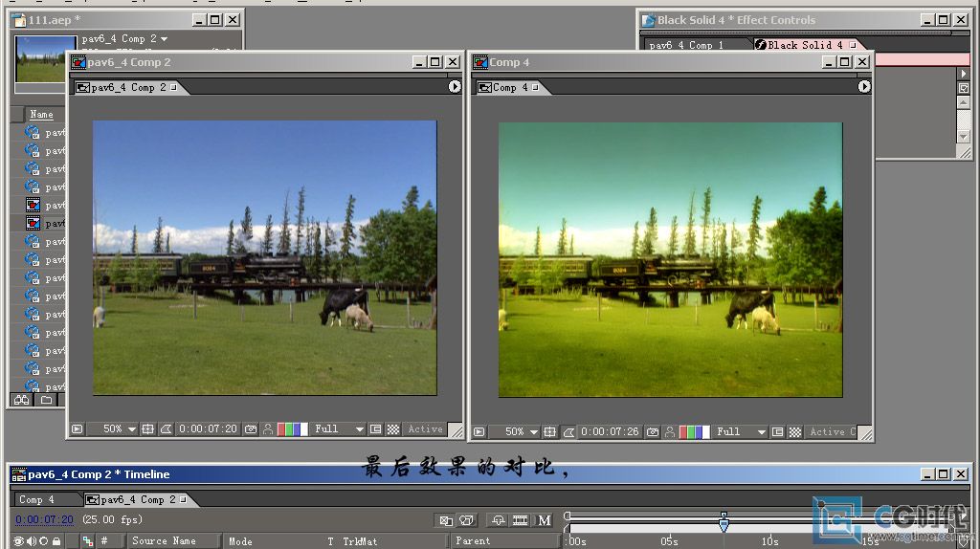Toggle mask visibility icon in pav6_4 Comp 2 viewer

pyautogui.click(x=166, y=429)
